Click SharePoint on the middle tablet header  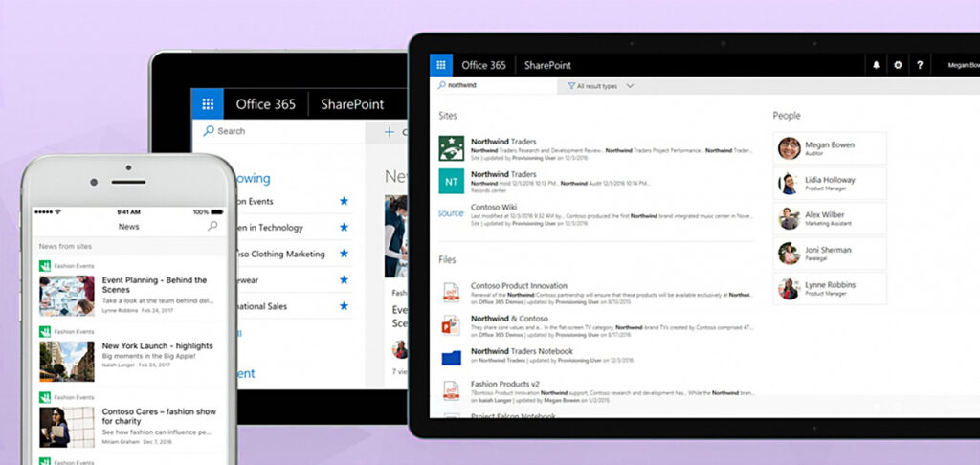[352, 104]
